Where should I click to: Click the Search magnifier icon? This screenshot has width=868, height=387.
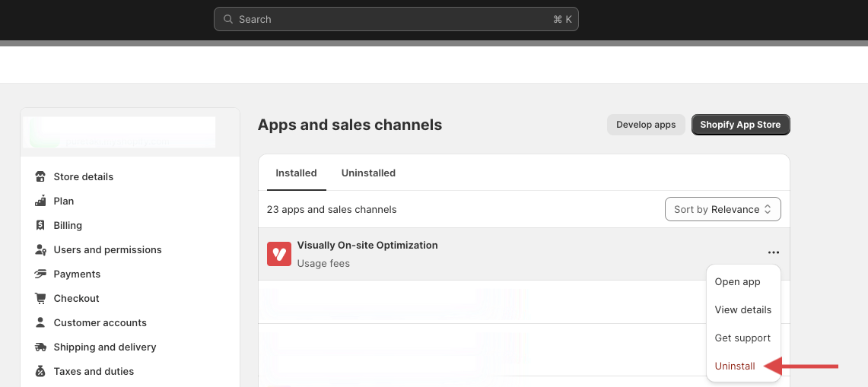point(227,19)
